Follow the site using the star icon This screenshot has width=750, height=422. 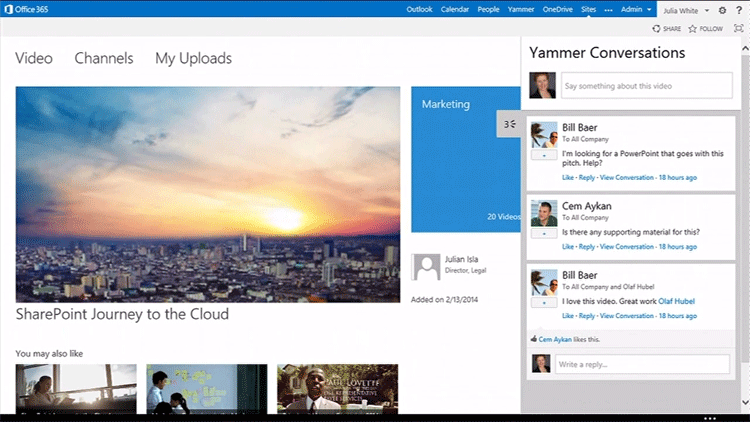pos(705,29)
